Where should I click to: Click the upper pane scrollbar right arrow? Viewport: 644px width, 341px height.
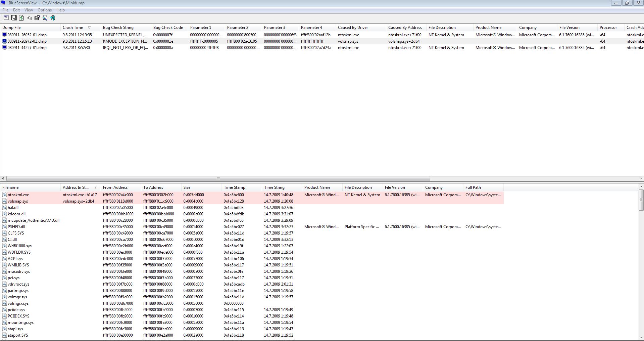click(x=641, y=178)
